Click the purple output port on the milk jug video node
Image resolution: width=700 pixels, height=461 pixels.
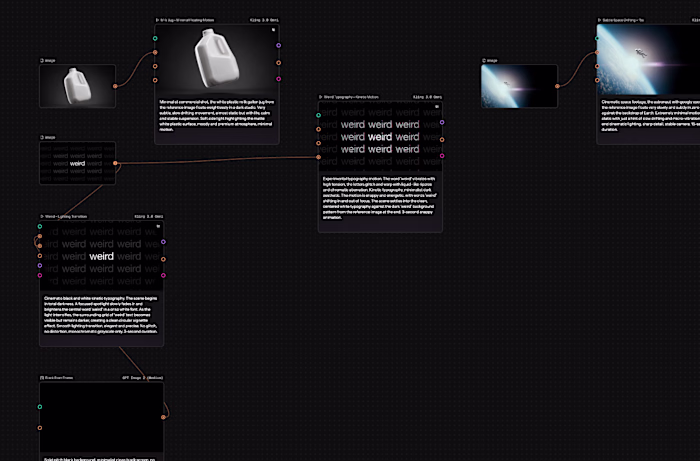click(x=279, y=46)
